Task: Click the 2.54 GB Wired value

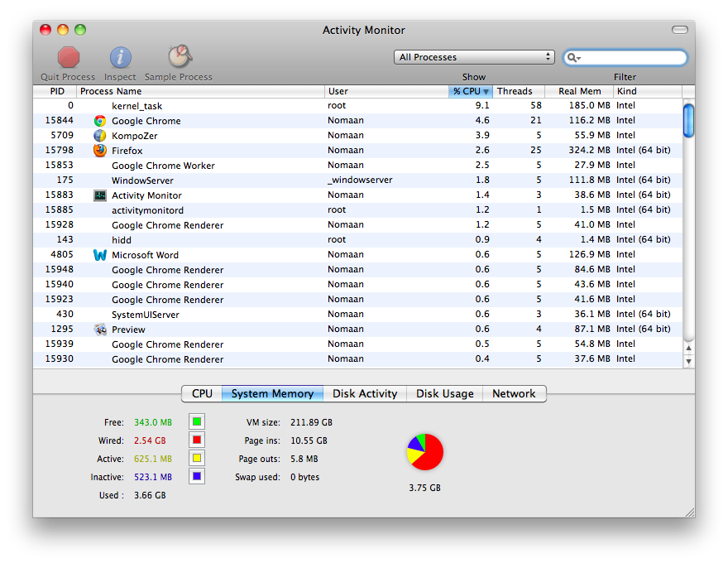Action: point(150,440)
